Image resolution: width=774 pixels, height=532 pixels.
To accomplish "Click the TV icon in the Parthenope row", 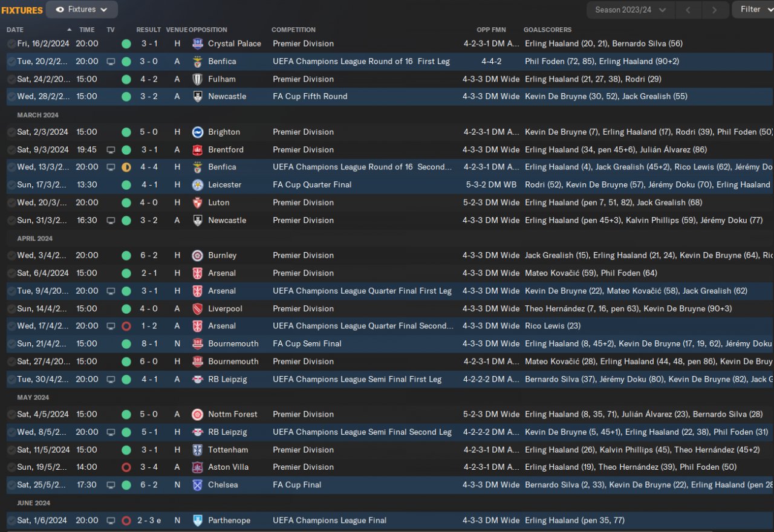I will tap(111, 521).
